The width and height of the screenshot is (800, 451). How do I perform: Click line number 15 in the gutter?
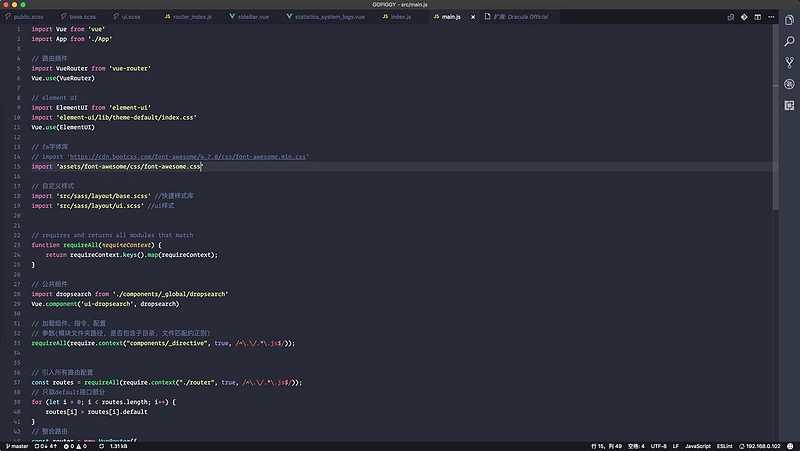coord(17,166)
